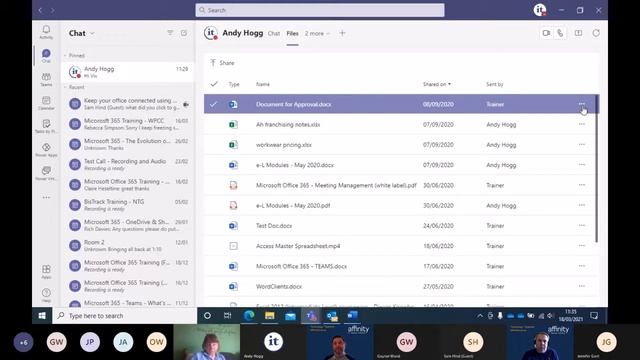Open Tasks by Planner sidebar icon
The width and height of the screenshot is (640, 360).
click(x=46, y=126)
